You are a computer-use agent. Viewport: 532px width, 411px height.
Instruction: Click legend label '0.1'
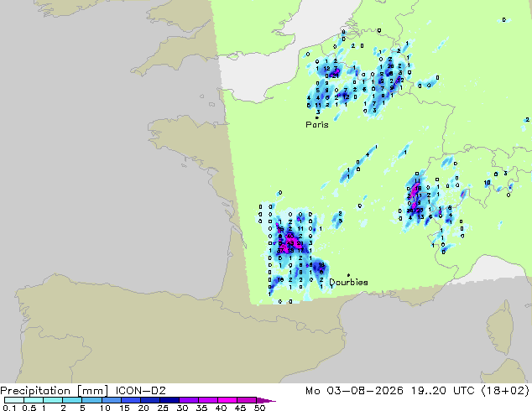(x=9, y=408)
